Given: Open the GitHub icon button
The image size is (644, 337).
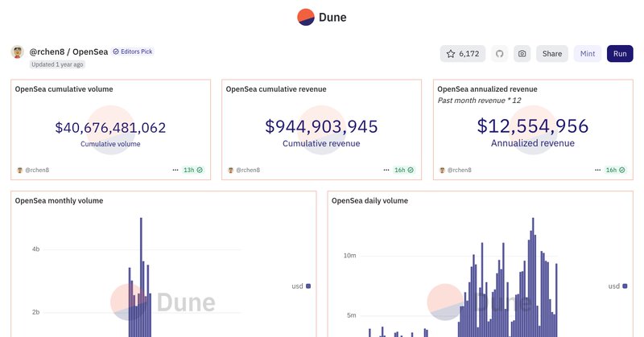Looking at the screenshot, I should coord(499,54).
